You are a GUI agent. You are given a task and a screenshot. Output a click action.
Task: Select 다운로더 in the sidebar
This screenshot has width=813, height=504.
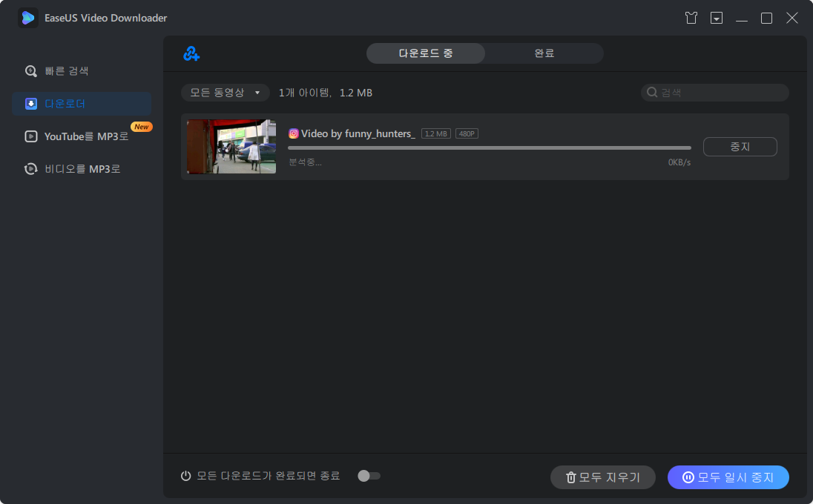pos(82,104)
